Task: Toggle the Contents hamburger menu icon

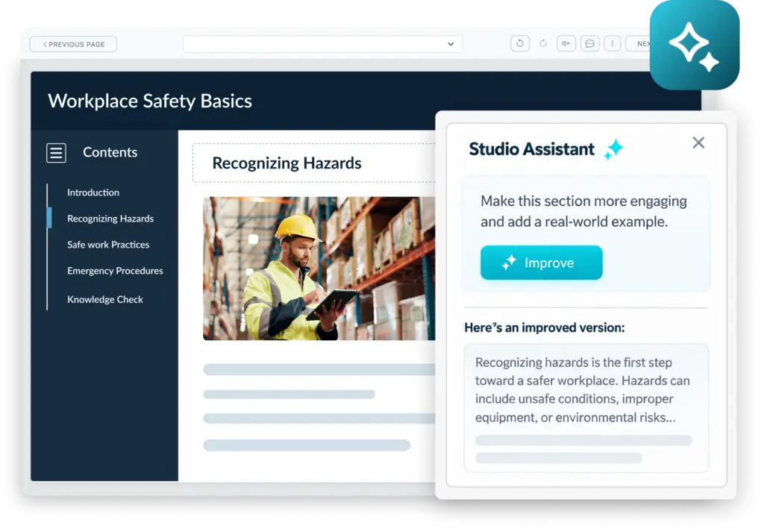Action: (56, 153)
